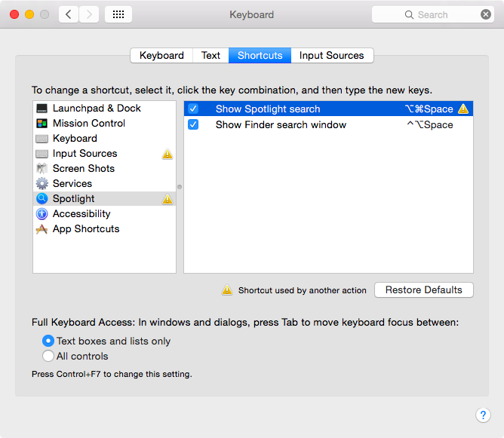This screenshot has width=504, height=438.
Task: Select Launchpad & Dock category
Action: 104,109
